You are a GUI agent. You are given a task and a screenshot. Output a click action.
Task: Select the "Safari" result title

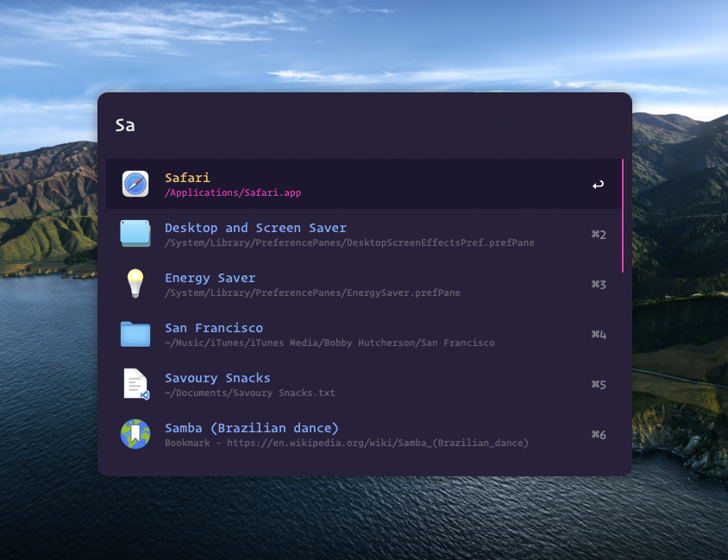tap(187, 178)
